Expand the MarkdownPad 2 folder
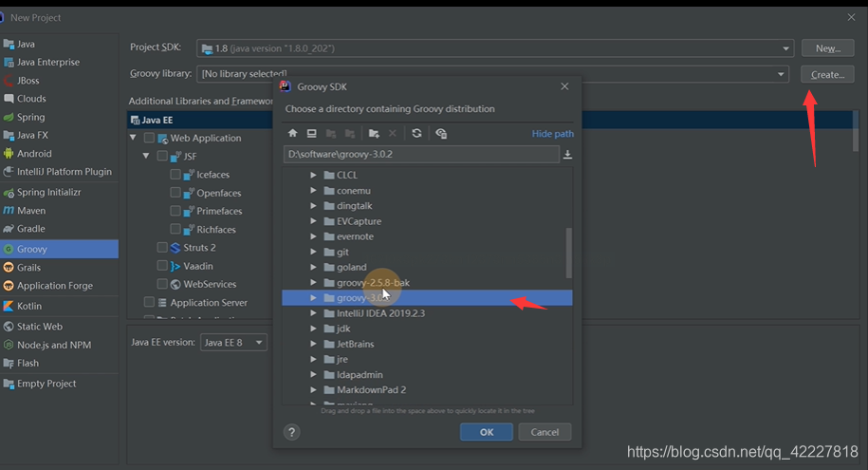868x470 pixels. [313, 390]
